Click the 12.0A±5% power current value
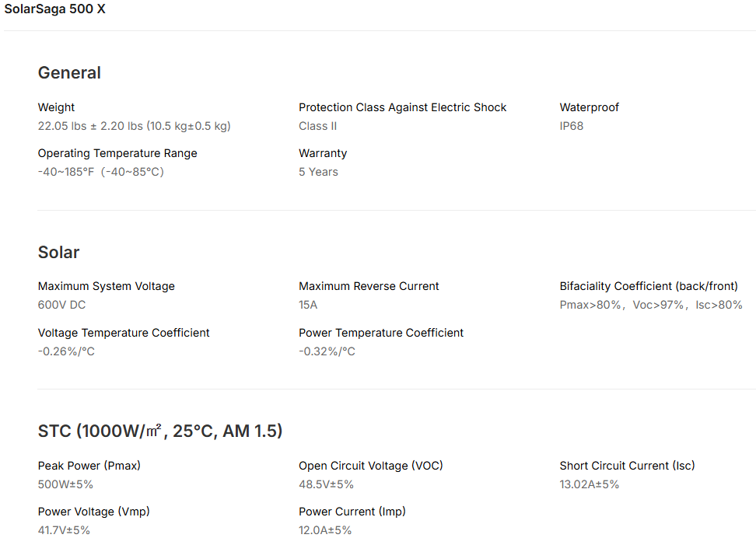Viewport: 756px width, 545px height. click(x=325, y=530)
